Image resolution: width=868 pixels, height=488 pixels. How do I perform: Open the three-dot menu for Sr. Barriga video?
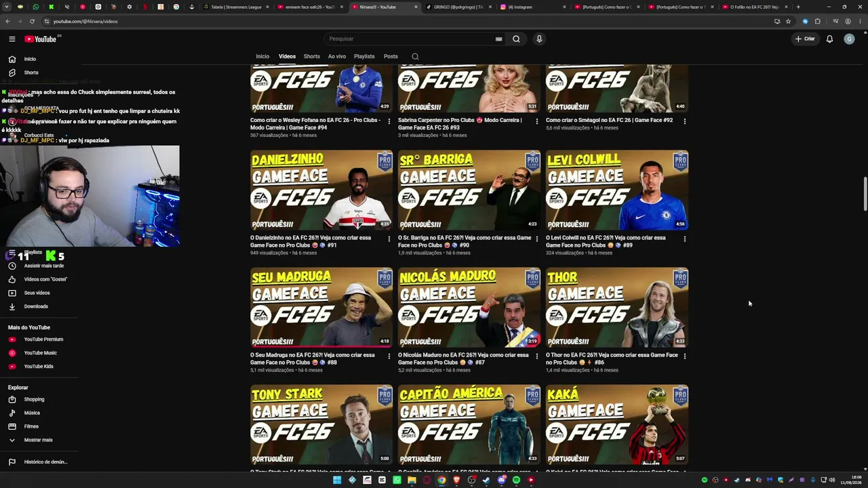(x=537, y=239)
